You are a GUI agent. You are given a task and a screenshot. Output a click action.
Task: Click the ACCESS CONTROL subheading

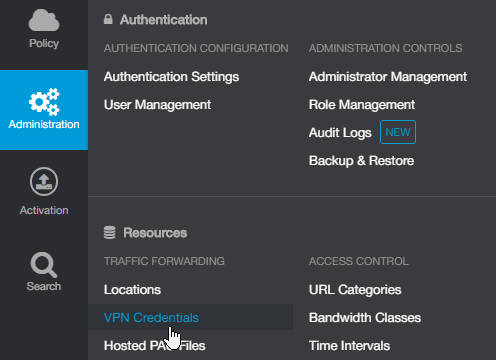(x=358, y=261)
